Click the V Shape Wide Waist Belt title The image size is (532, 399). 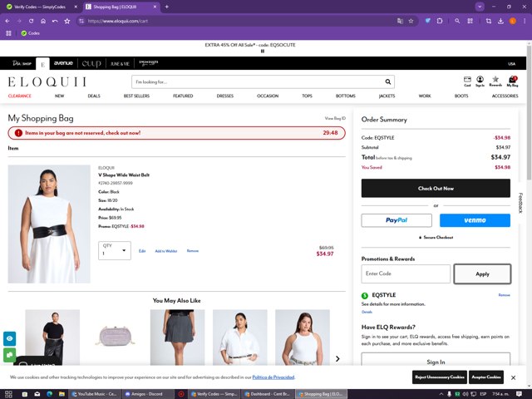124,175
